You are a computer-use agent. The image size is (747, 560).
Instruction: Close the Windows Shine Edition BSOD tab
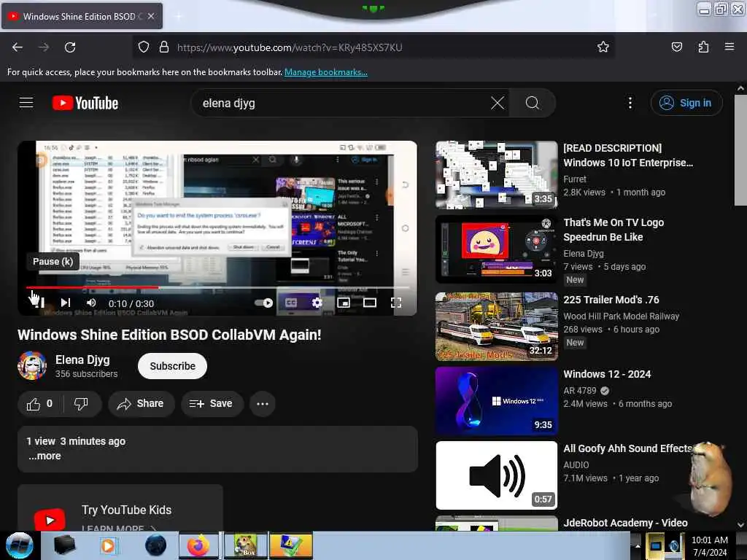(x=150, y=16)
